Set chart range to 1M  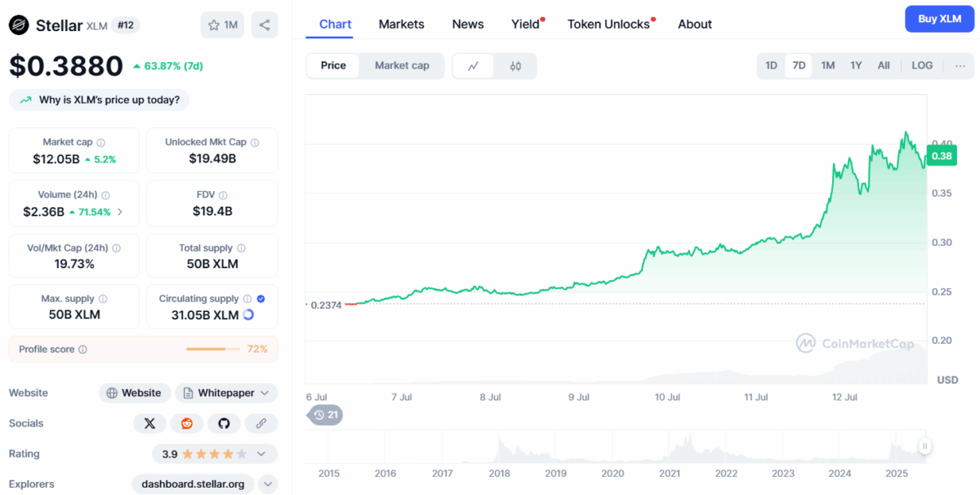pos(827,65)
